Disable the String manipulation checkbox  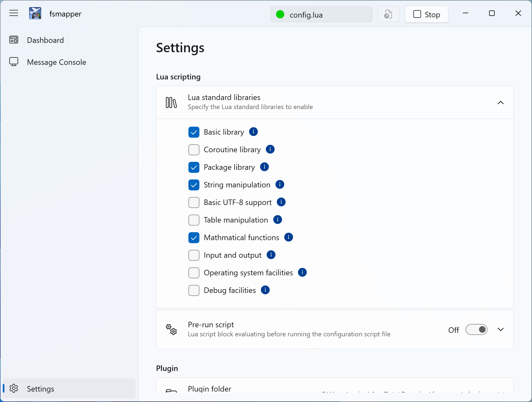[x=194, y=185]
